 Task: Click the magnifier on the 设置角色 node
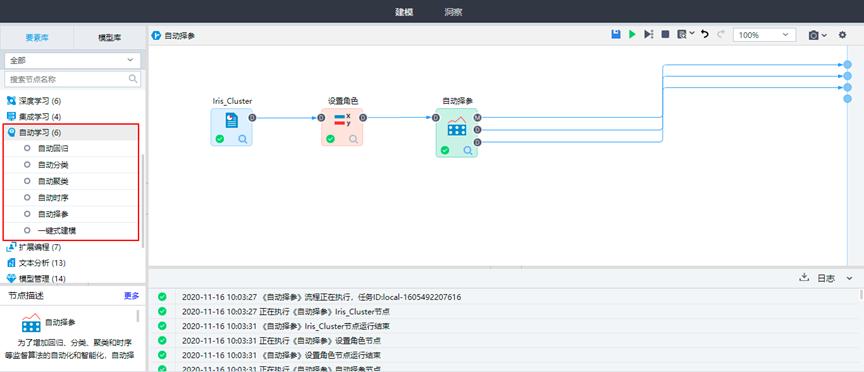353,139
